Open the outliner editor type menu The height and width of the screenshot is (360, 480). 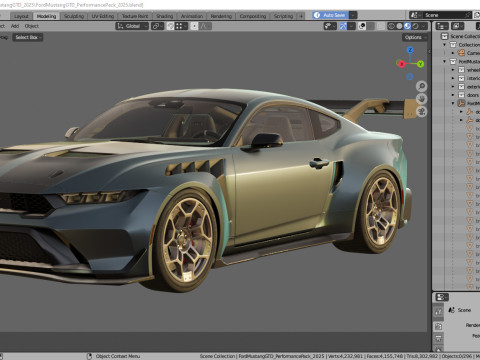coord(442,26)
